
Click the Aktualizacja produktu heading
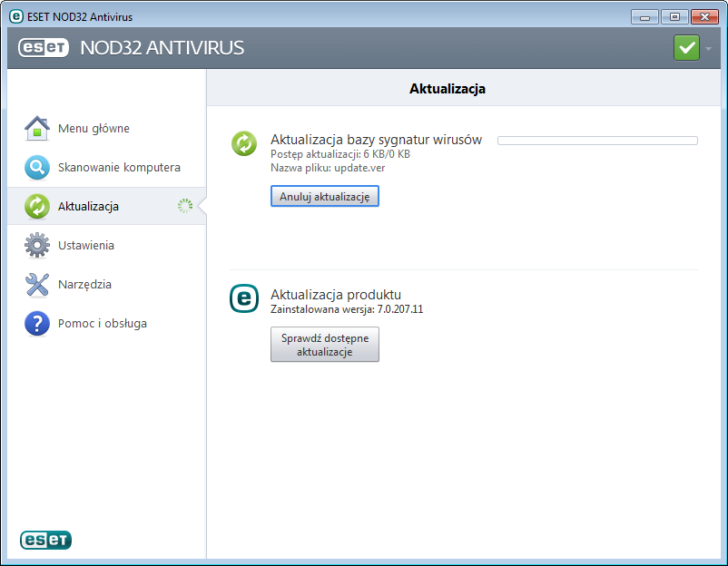336,295
